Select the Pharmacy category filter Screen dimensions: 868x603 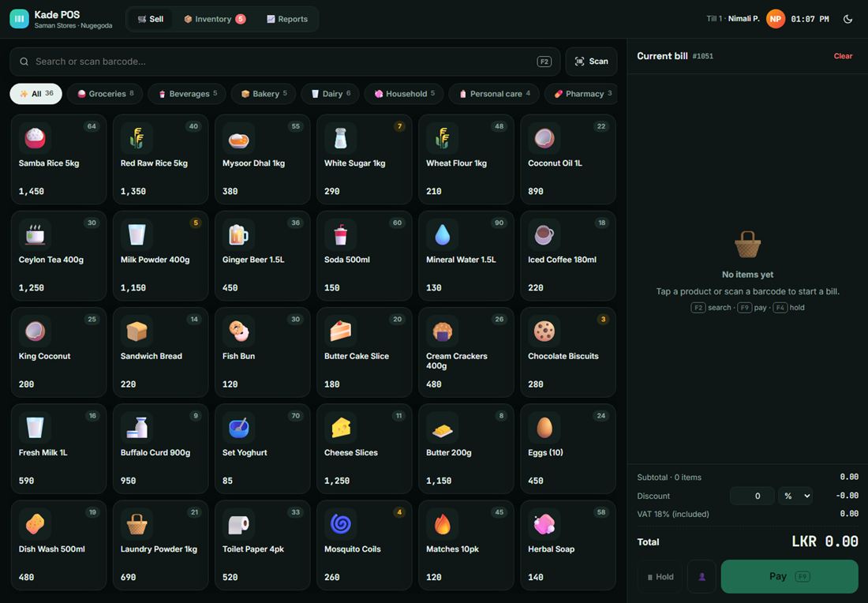tap(582, 94)
